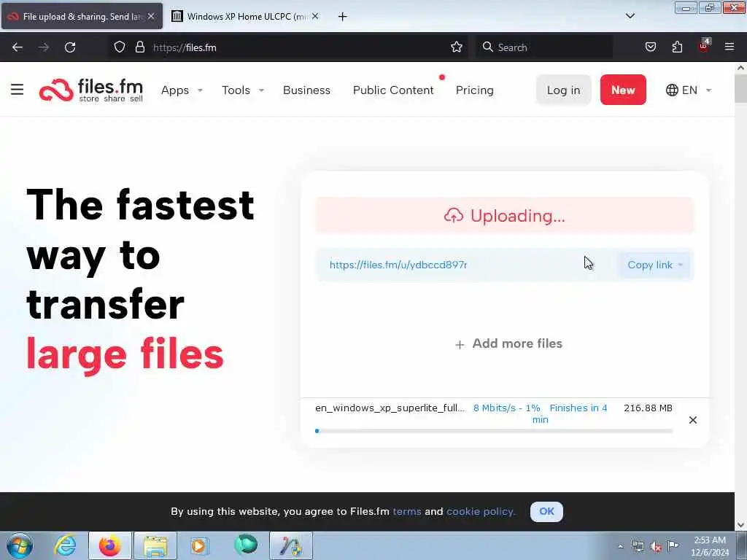Click the Firefox taskbar icon
This screenshot has height=560, width=747.
[110, 545]
